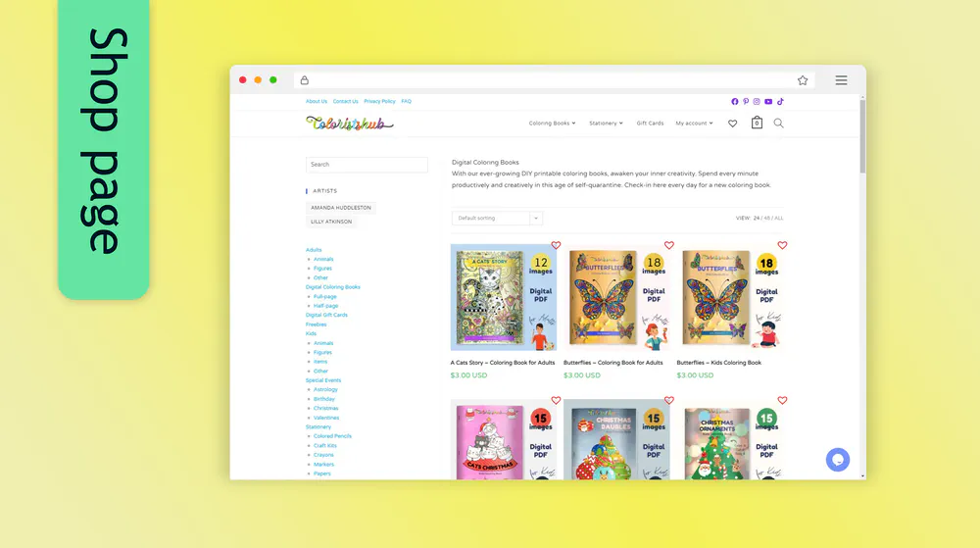Screen dimensions: 980x548
Task: Open the Gift Cards menu item
Action: coord(650,124)
